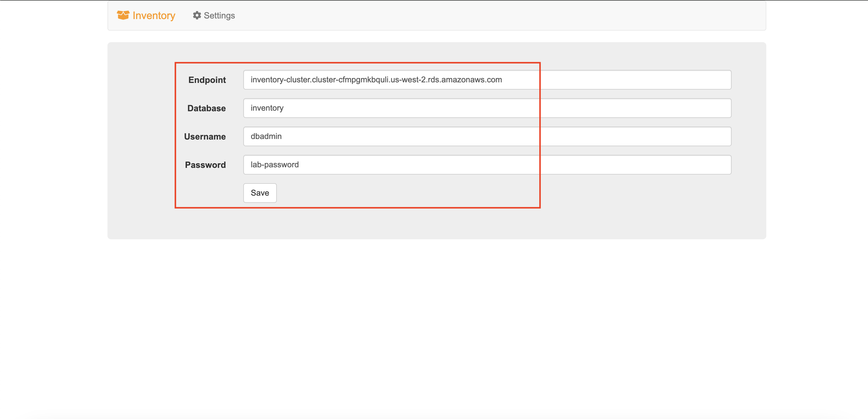
Task: Click the 'lab-password' text value
Action: [274, 165]
